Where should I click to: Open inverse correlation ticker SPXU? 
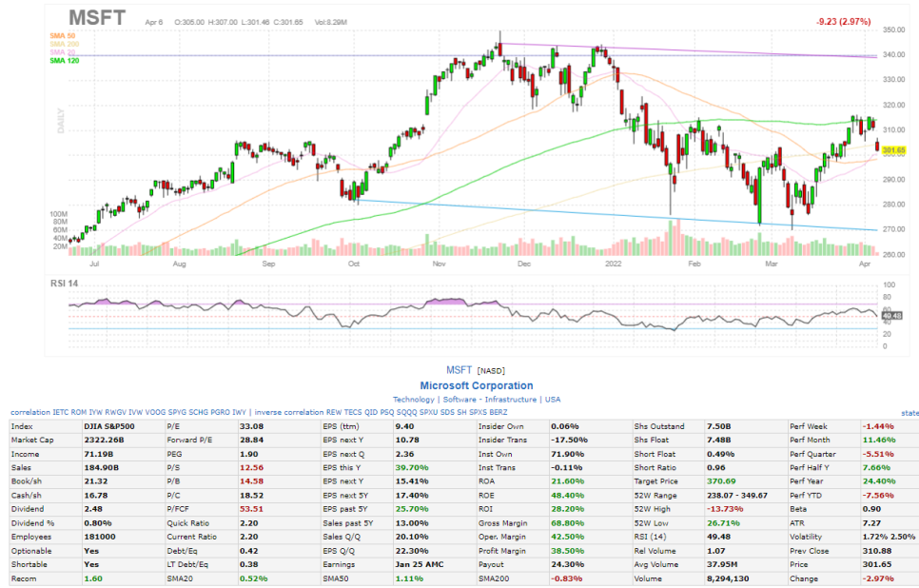click(x=428, y=412)
